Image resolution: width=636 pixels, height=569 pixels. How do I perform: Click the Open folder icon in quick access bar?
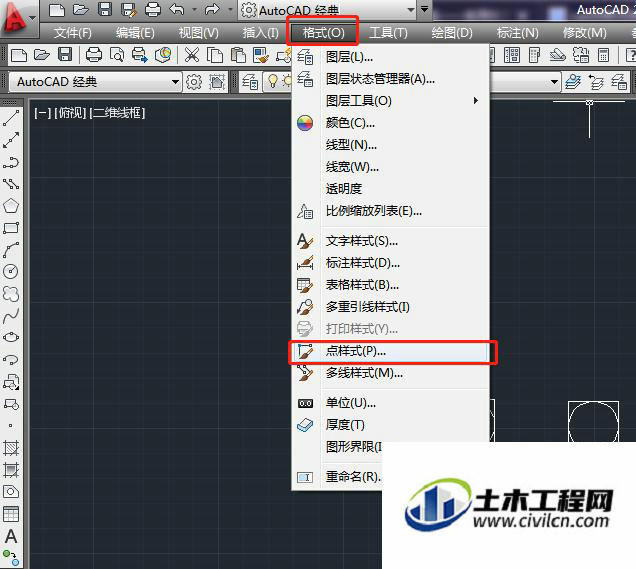tap(81, 10)
